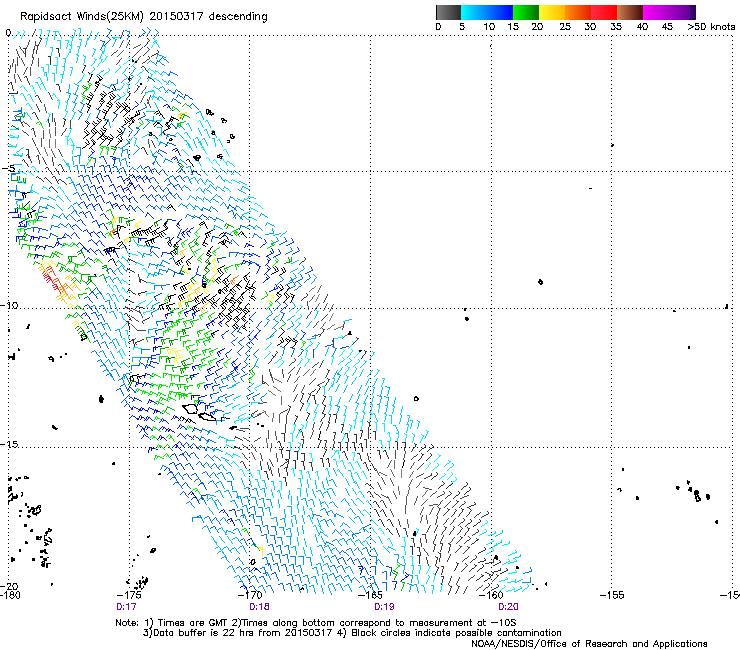Click the magenta 40-45 knots color band

tap(656, 12)
